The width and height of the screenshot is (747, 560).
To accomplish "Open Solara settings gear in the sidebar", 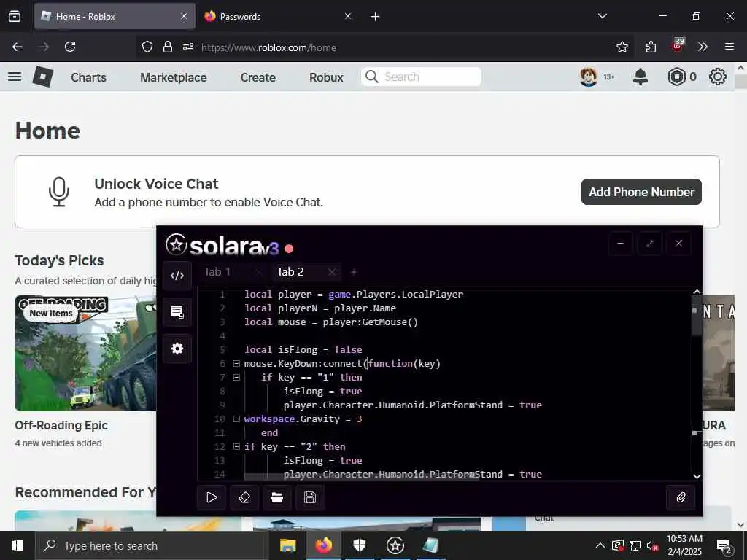I will (177, 349).
